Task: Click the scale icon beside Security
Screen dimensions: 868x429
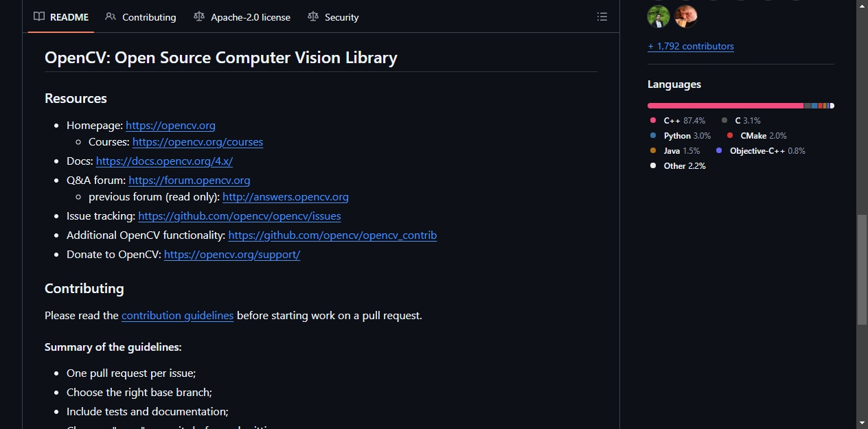Action: 313,16
